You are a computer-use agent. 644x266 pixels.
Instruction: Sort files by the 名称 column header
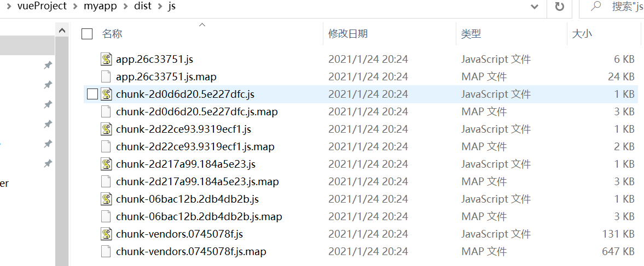coord(112,34)
